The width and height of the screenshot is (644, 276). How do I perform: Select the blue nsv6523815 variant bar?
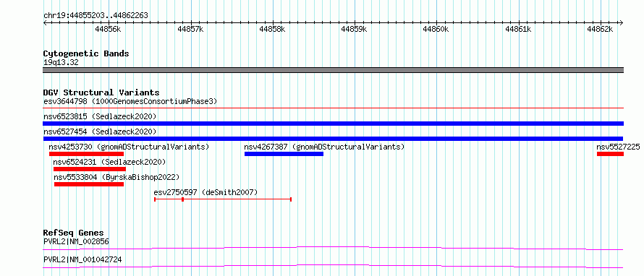(333, 124)
